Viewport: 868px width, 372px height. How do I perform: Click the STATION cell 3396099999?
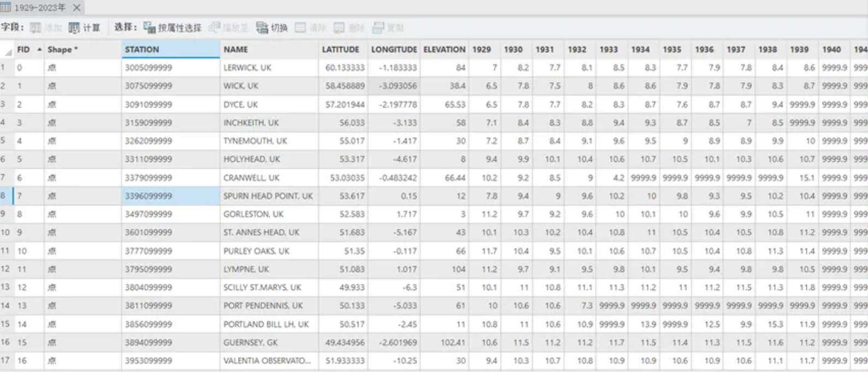pyautogui.click(x=170, y=196)
